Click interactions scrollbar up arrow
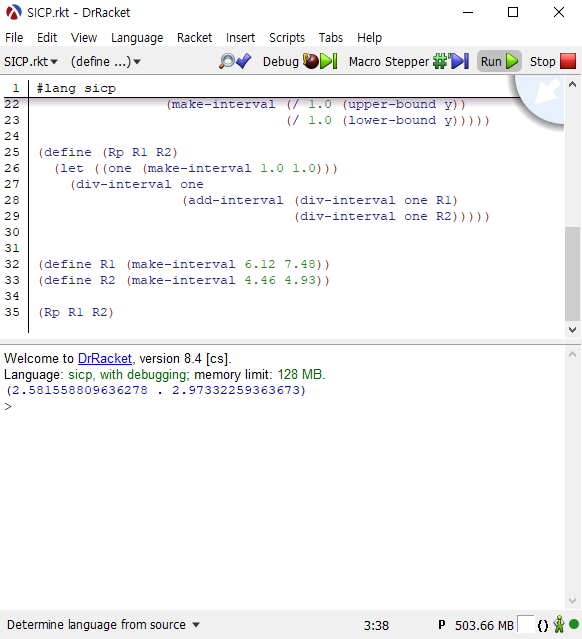The width and height of the screenshot is (582, 639). point(572,354)
